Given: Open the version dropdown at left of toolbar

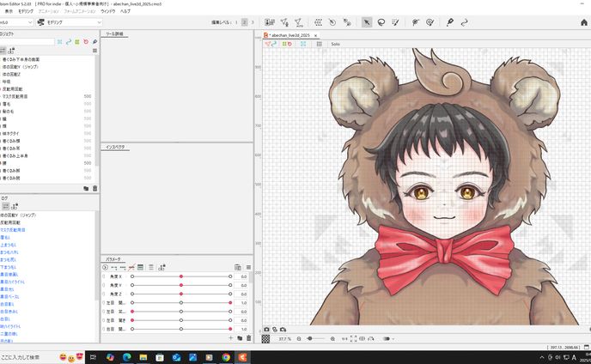Looking at the screenshot, I should click(16, 22).
